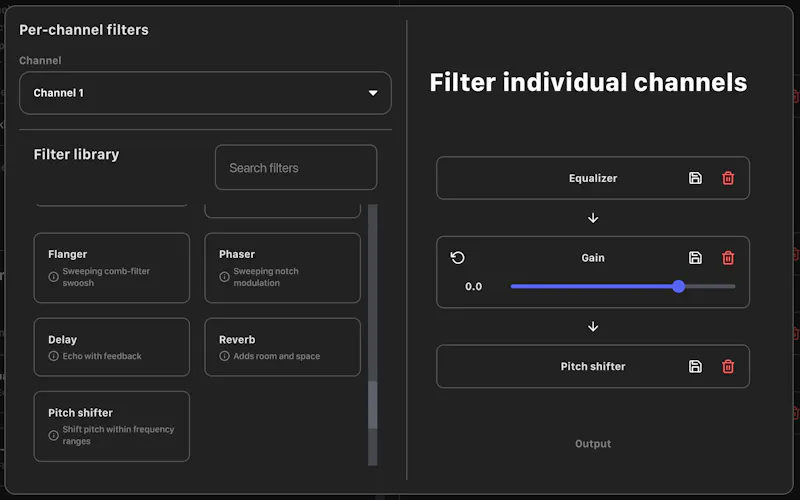Delete the Pitch shifter filter

[x=728, y=366]
